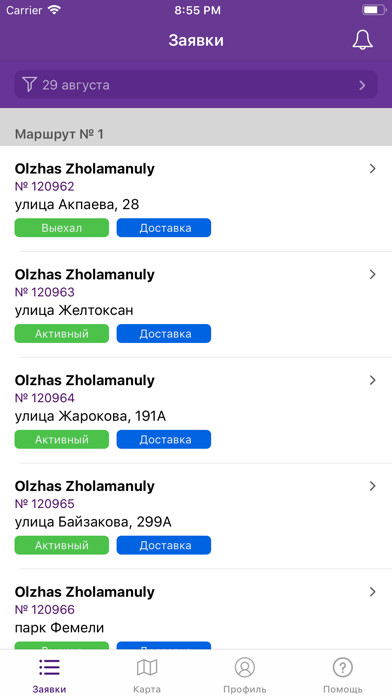The width and height of the screenshot is (392, 696).
Task: Select order for улица Байзакова, 299А
Action: [x=196, y=516]
